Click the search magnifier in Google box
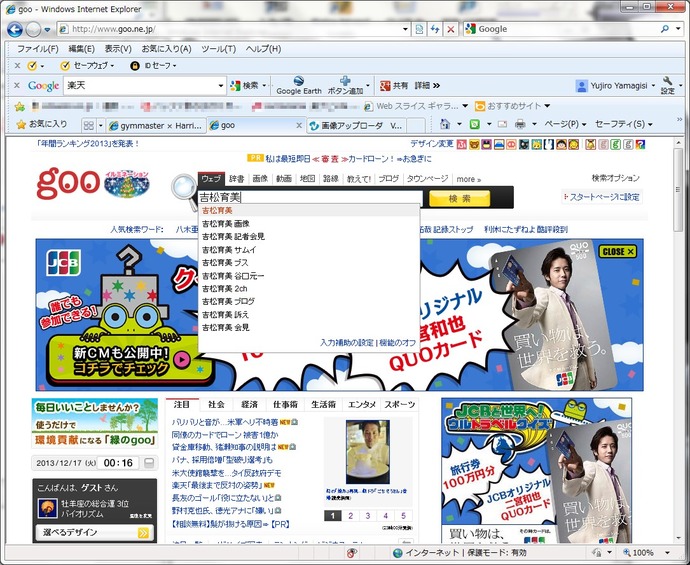This screenshot has height=565, width=690. [x=665, y=29]
